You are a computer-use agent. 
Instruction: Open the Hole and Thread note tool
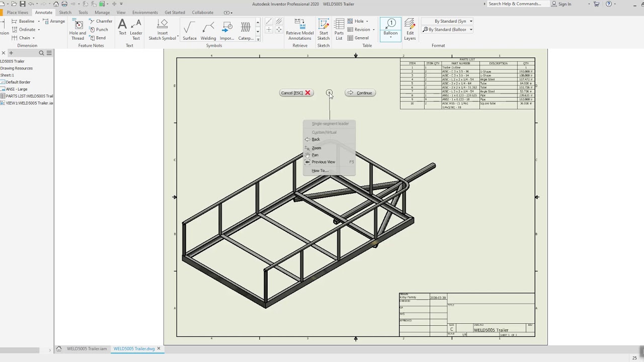coord(77,30)
